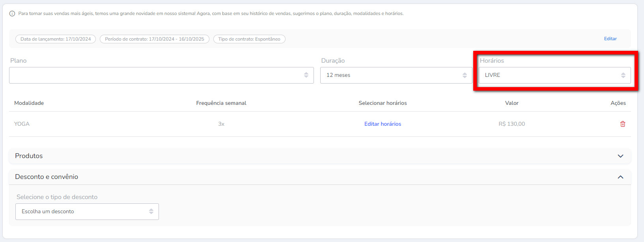Click the Plano field's up-down arrow icon
The image size is (644, 242).
tap(306, 75)
